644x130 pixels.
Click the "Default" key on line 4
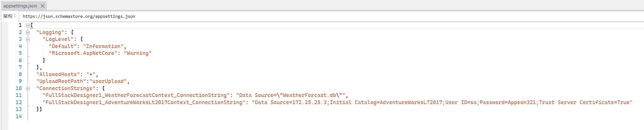[62, 46]
